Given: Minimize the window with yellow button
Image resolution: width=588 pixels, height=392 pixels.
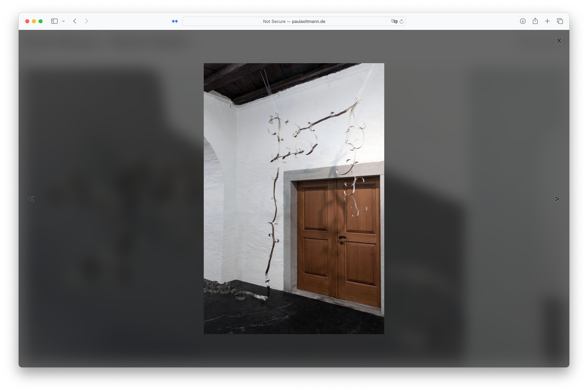Looking at the screenshot, I should [x=34, y=21].
